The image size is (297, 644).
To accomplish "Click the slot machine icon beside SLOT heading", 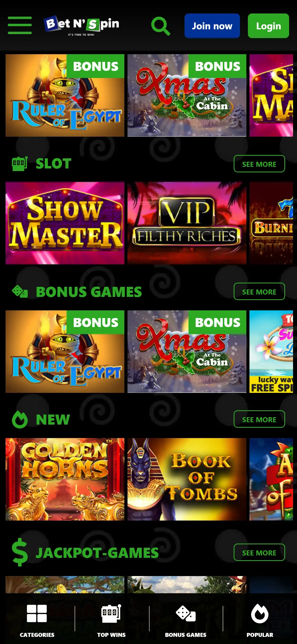I will tap(20, 164).
